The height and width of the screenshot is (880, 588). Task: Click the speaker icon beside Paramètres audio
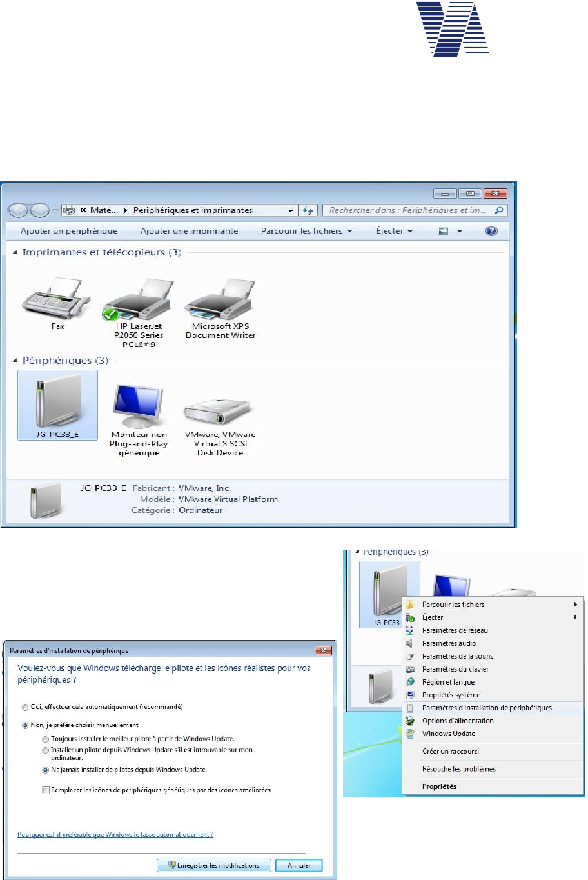[409, 643]
